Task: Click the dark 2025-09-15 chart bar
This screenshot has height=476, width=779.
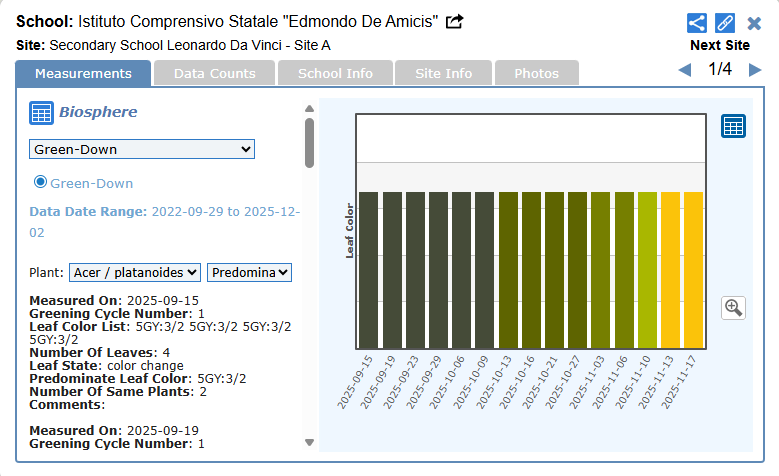Action: pos(368,270)
